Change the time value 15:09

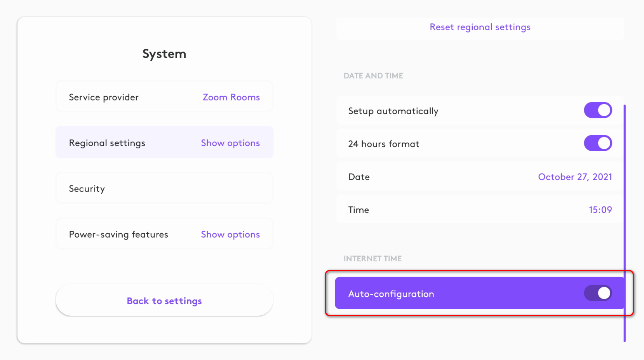tap(600, 210)
